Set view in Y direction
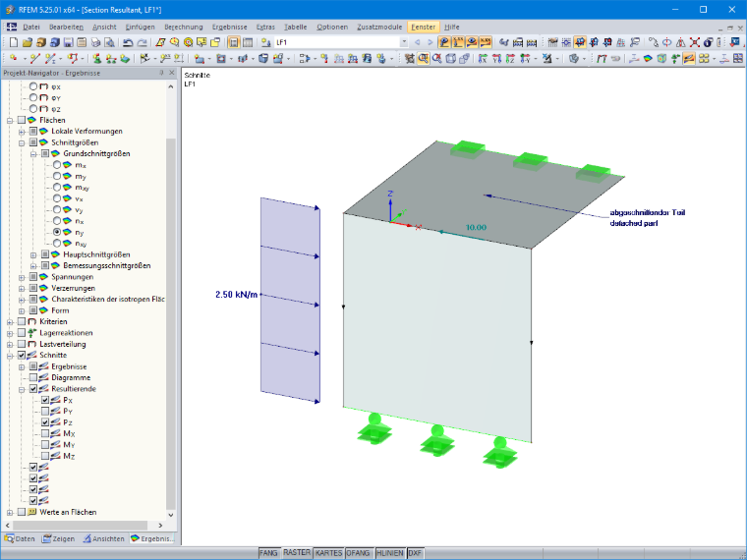 coord(497,59)
